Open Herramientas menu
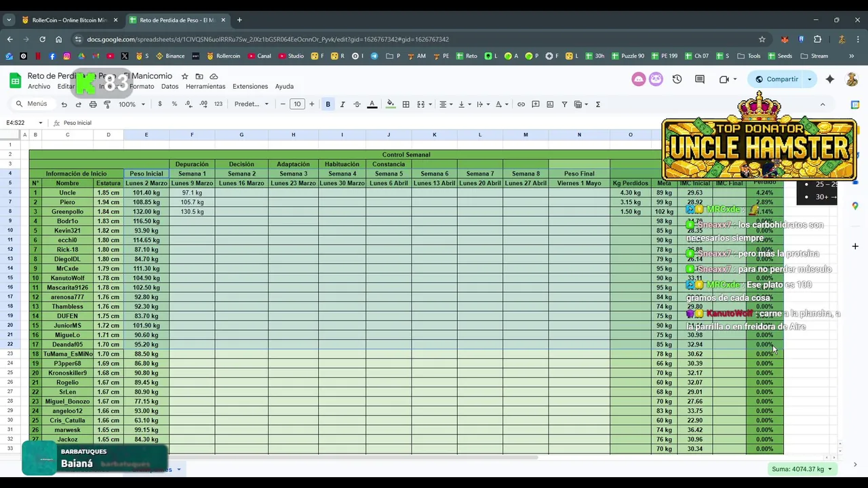The height and width of the screenshot is (488, 868). (x=205, y=87)
